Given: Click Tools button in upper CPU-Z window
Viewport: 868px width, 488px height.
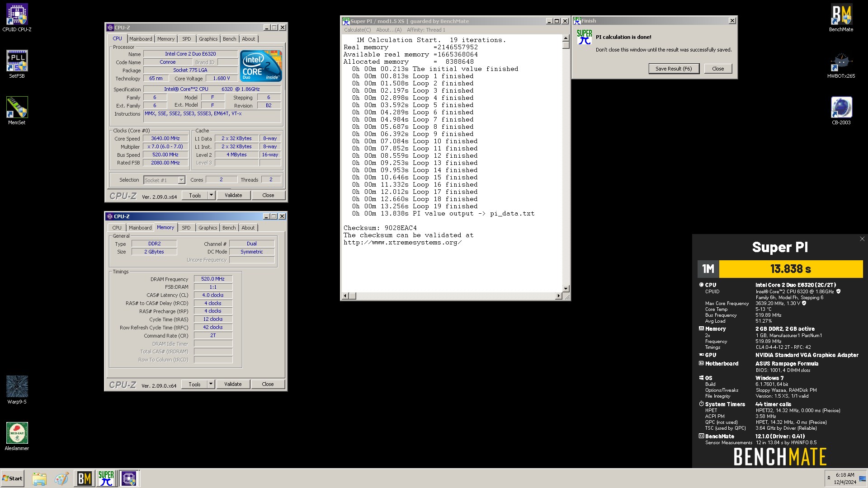Looking at the screenshot, I should pyautogui.click(x=195, y=195).
